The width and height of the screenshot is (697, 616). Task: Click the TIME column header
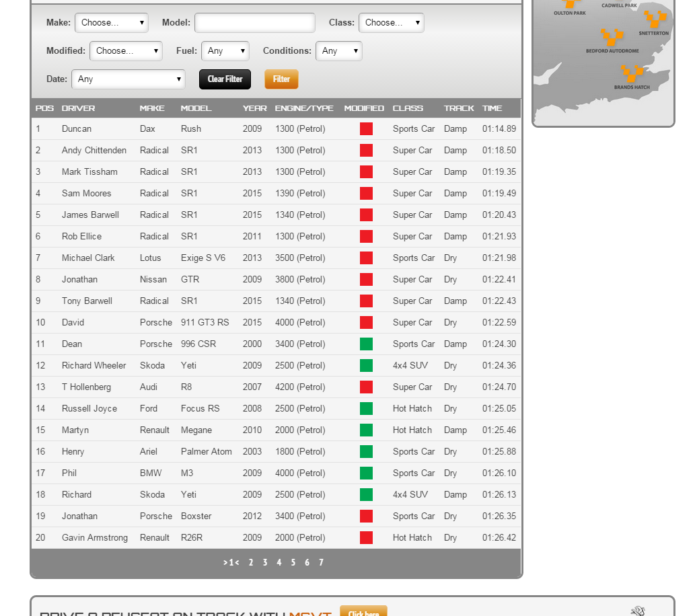492,108
